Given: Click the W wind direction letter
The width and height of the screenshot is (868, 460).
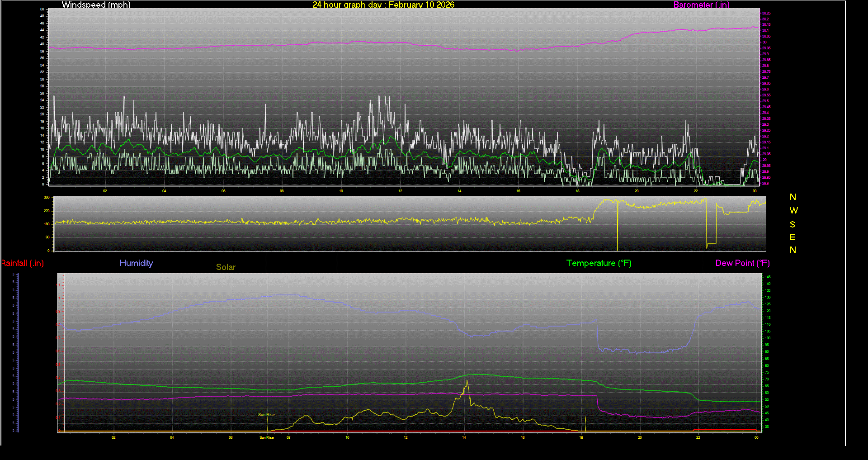Looking at the screenshot, I should pyautogui.click(x=795, y=210).
